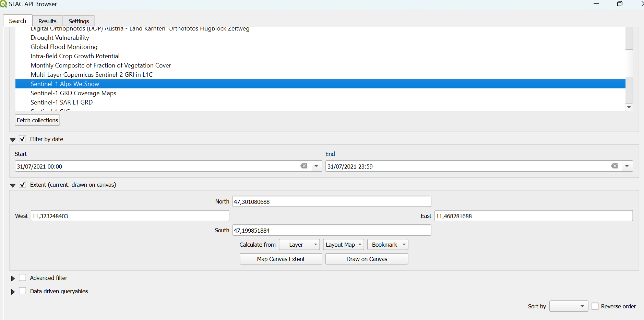The width and height of the screenshot is (644, 320).
Task: Collapse the Extent section
Action: pos(13,185)
